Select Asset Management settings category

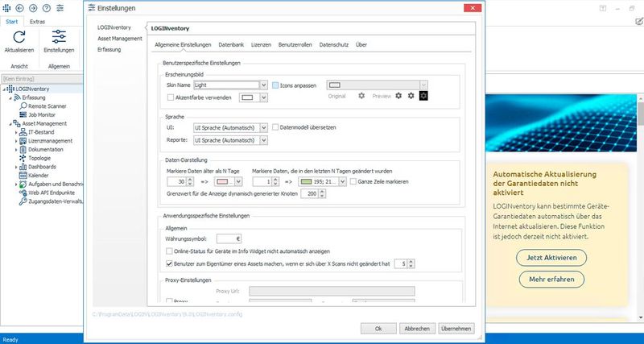(x=120, y=39)
